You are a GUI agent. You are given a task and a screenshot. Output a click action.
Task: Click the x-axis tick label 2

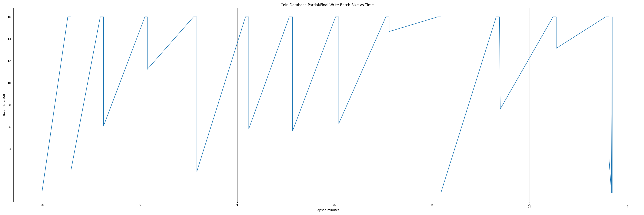point(140,205)
